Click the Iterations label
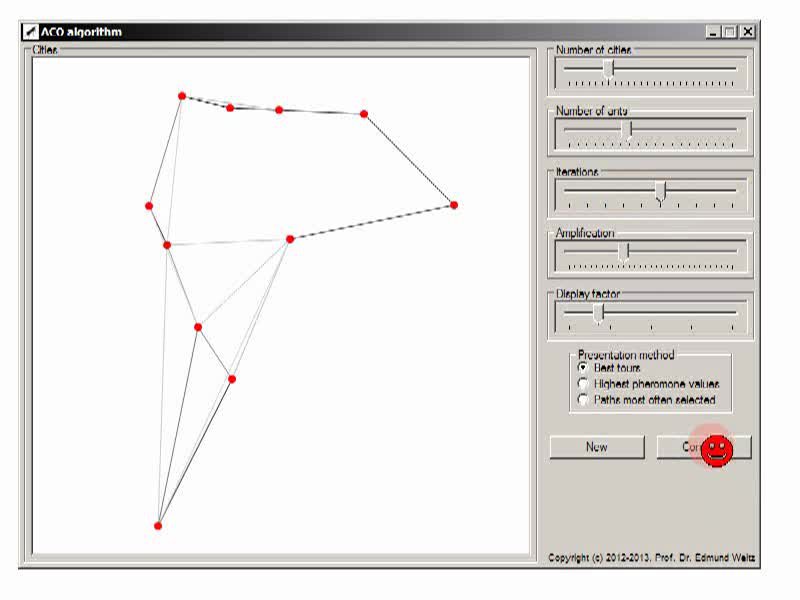 click(x=577, y=172)
